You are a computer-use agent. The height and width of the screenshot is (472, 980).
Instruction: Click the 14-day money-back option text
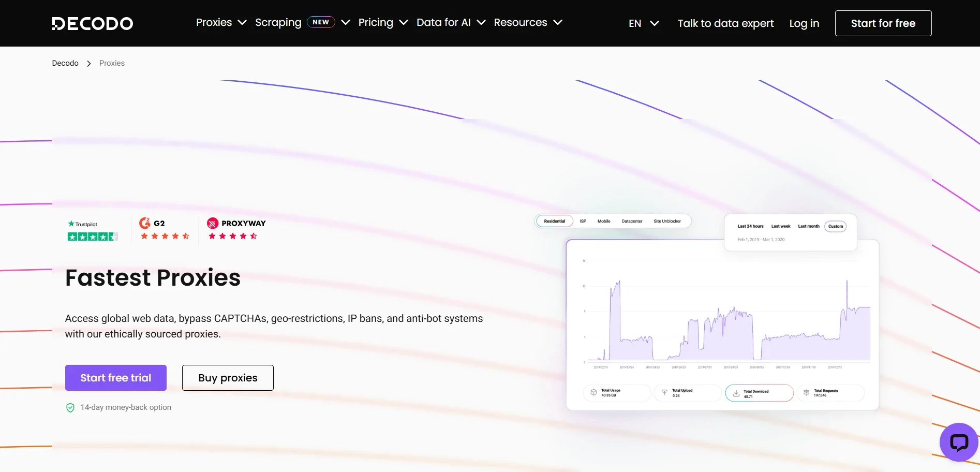(126, 408)
